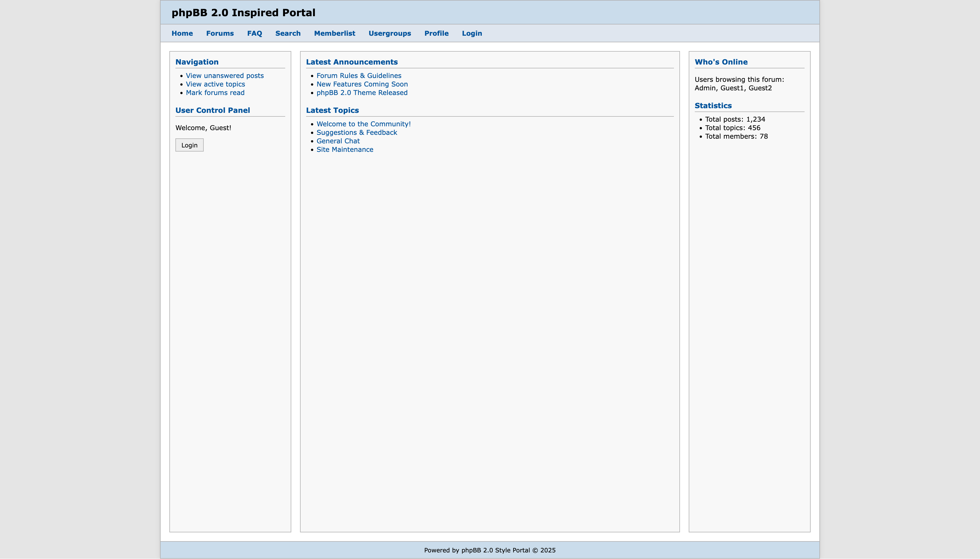Open the Home navigation item

click(182, 33)
